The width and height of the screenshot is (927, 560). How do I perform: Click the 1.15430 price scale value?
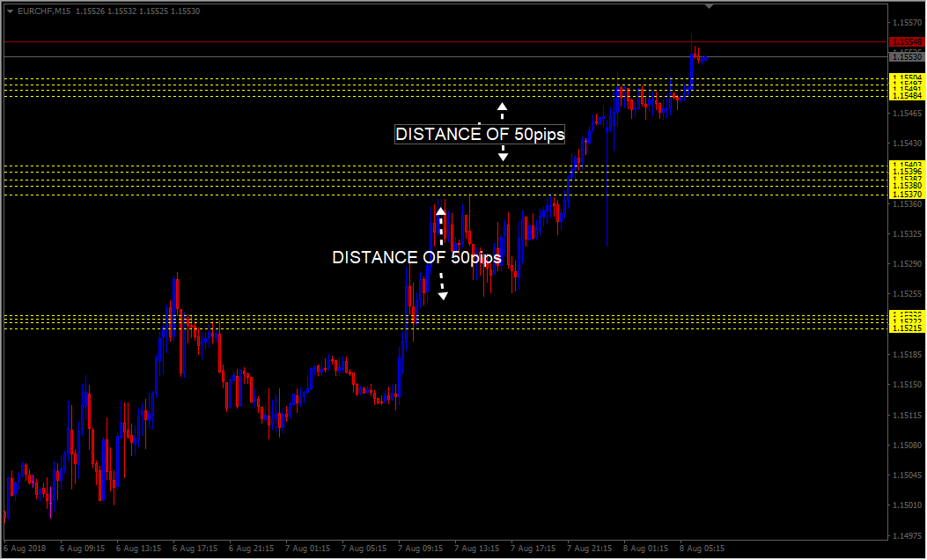pyautogui.click(x=908, y=144)
